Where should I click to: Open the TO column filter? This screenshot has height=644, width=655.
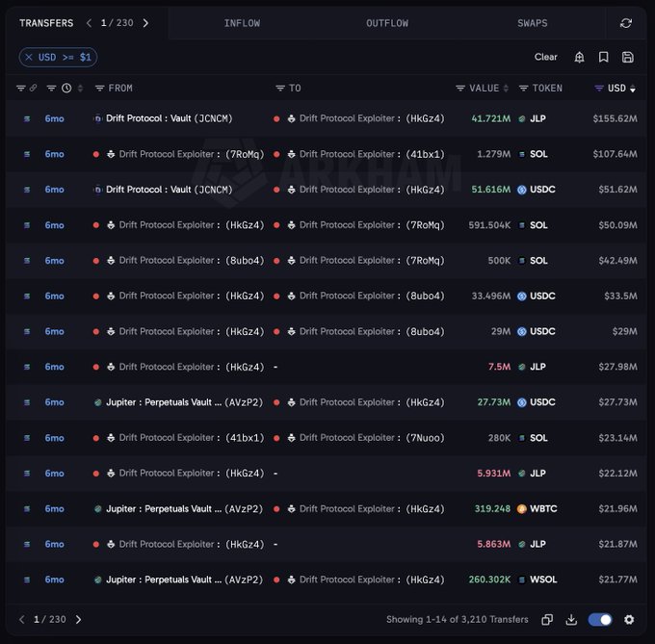click(x=280, y=88)
